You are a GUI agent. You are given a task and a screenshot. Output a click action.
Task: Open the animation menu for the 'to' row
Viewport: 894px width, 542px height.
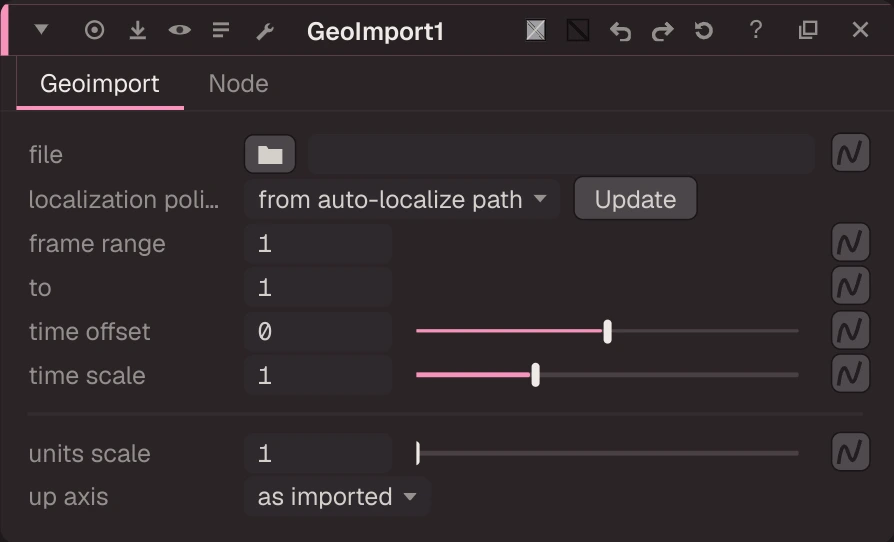click(x=850, y=286)
